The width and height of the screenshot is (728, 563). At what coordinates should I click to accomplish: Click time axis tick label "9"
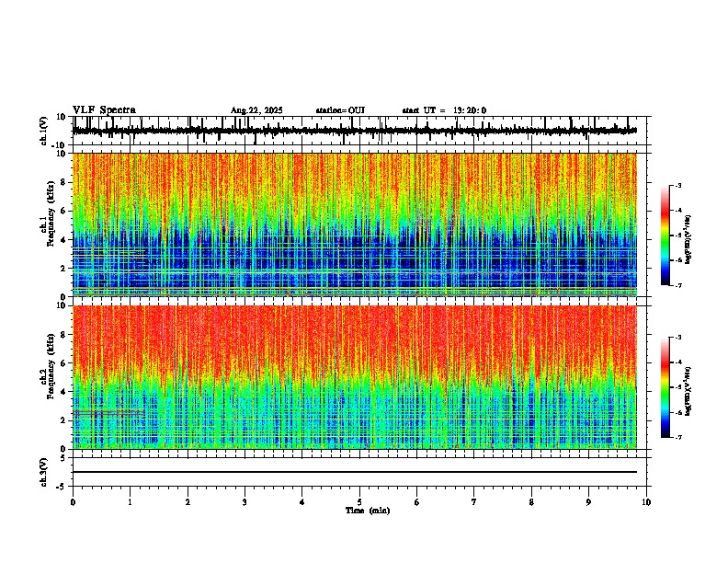coord(588,502)
